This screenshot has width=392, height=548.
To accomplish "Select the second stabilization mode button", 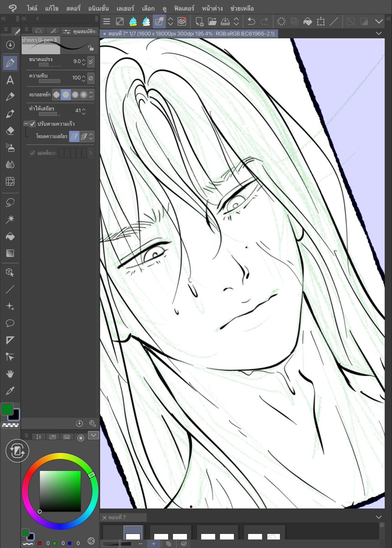I will (x=83, y=136).
